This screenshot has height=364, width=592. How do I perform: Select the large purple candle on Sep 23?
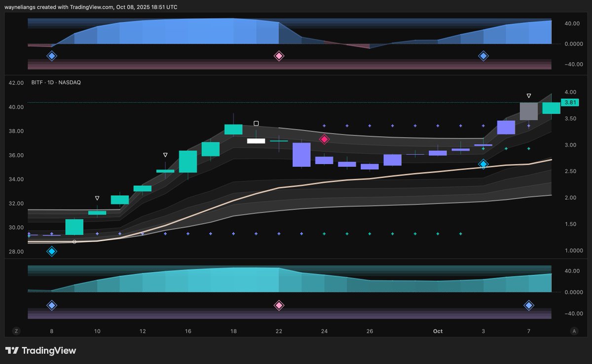click(x=301, y=155)
